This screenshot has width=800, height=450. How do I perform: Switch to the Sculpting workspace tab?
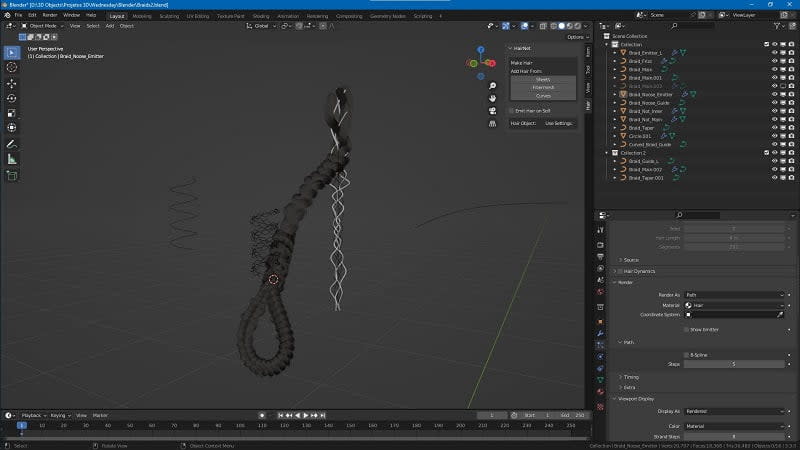pos(169,16)
